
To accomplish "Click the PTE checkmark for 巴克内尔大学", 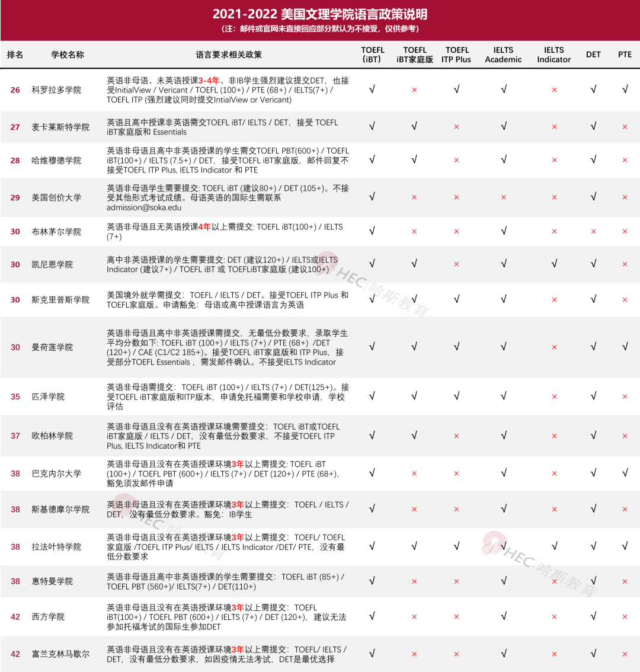I will (x=625, y=473).
